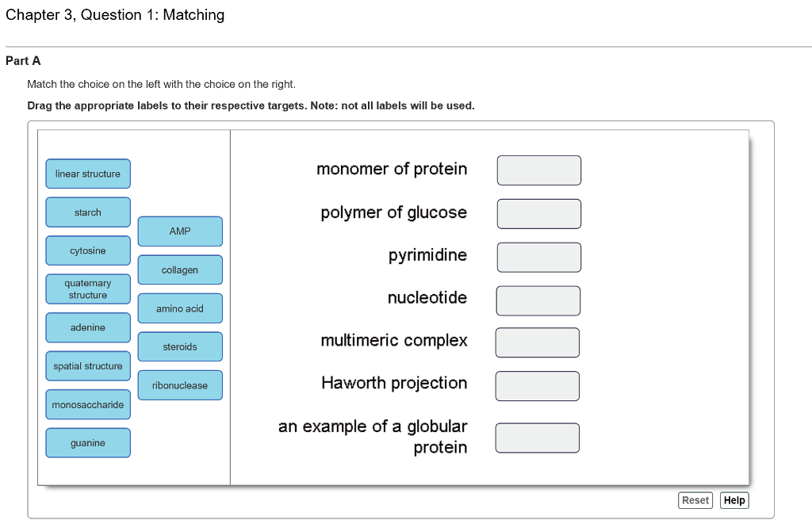Select the quaternary structure label

tap(88, 289)
